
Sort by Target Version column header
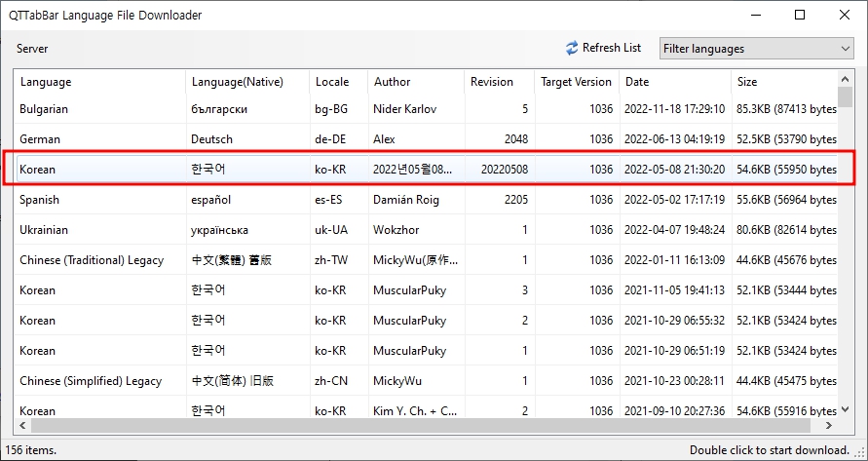coord(577,82)
